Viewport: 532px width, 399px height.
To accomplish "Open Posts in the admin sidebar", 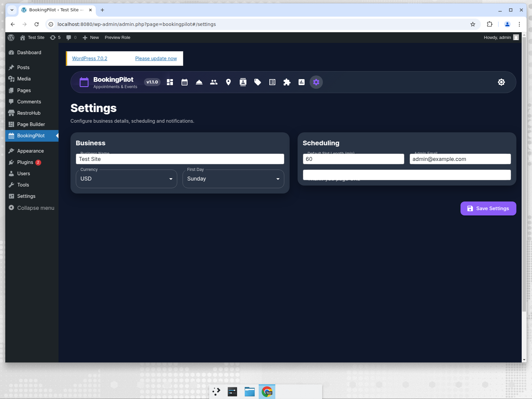I will point(32,67).
